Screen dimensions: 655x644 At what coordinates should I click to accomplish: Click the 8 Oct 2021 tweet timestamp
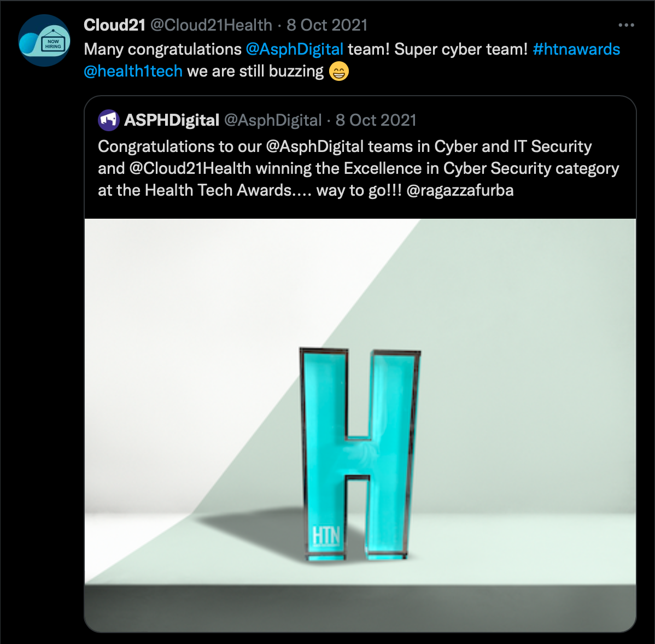coord(327,25)
